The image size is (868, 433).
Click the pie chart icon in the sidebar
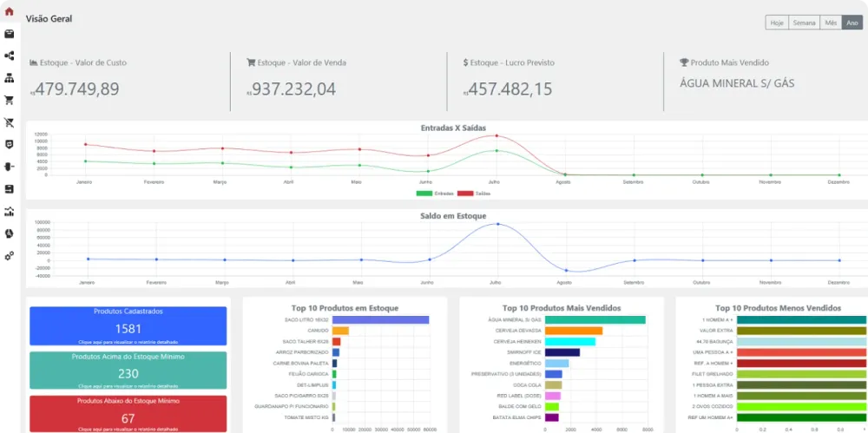click(x=9, y=233)
